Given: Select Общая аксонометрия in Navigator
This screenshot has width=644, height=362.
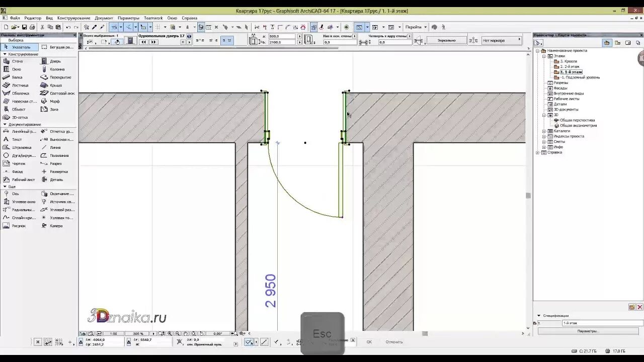Looking at the screenshot, I should coord(579,126).
